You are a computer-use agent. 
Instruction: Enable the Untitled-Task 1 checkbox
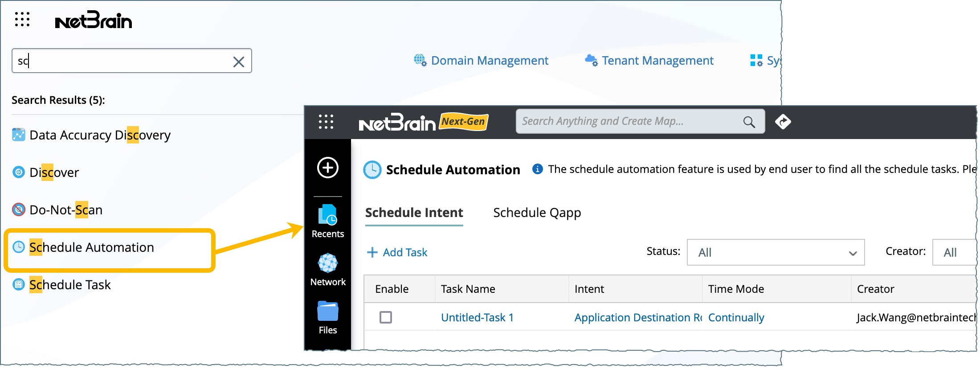coord(386,317)
